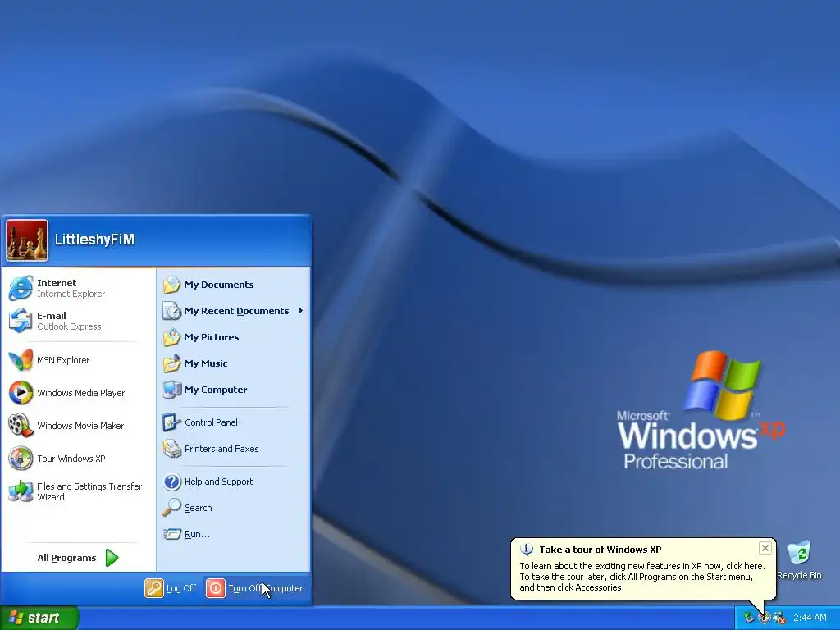Click the 2:44 AM taskbar clock
This screenshot has width=840, height=630.
[810, 618]
